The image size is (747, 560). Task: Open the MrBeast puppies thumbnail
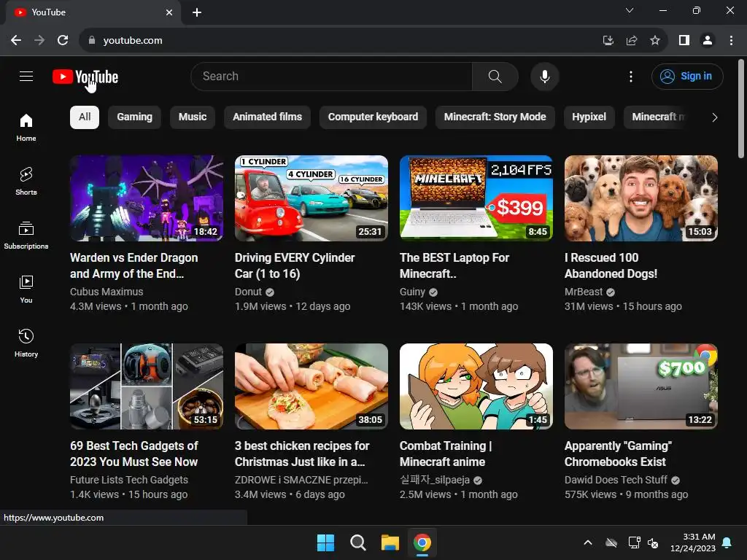coord(641,198)
